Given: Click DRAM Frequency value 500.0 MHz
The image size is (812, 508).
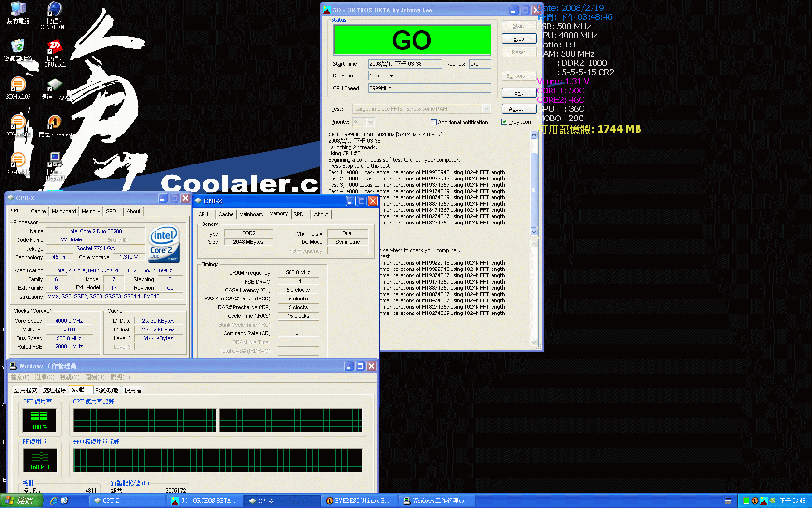Looking at the screenshot, I should point(298,272).
